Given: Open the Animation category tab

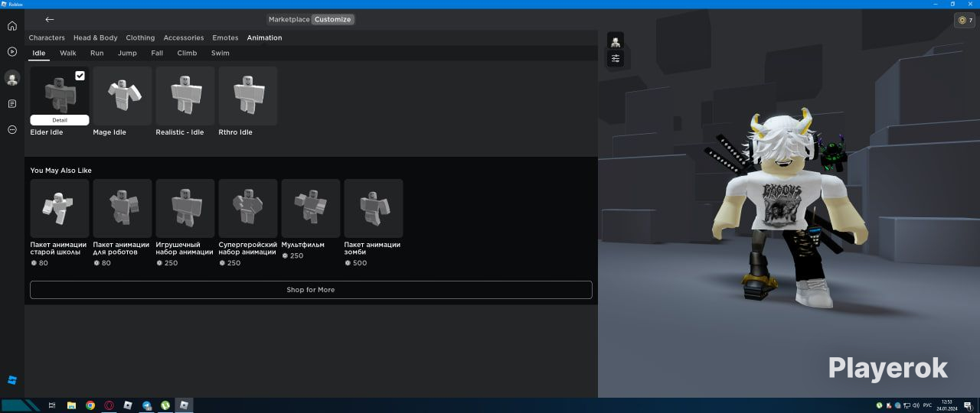Looking at the screenshot, I should [264, 37].
